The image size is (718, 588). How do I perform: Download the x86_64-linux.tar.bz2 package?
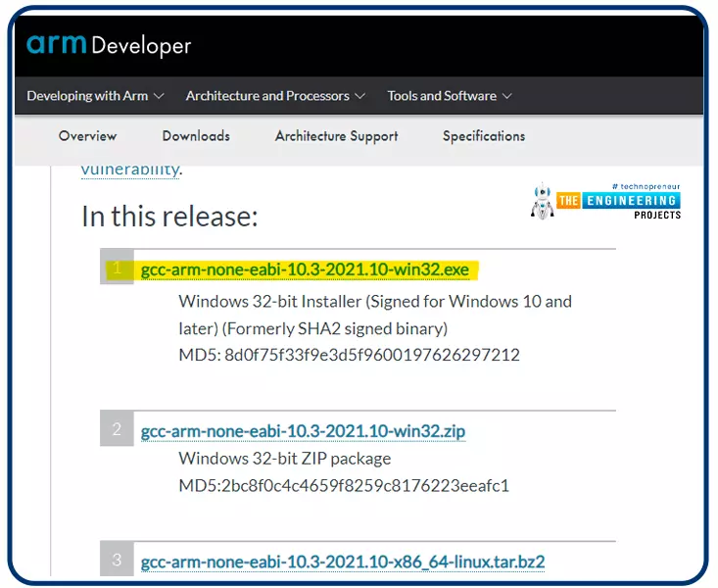coord(343,562)
